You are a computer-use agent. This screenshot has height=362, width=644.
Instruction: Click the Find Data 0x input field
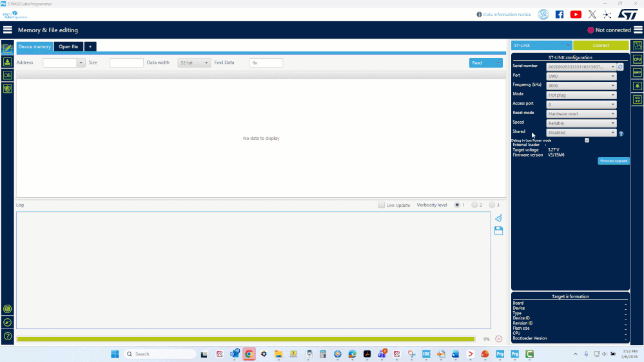pyautogui.click(x=266, y=62)
